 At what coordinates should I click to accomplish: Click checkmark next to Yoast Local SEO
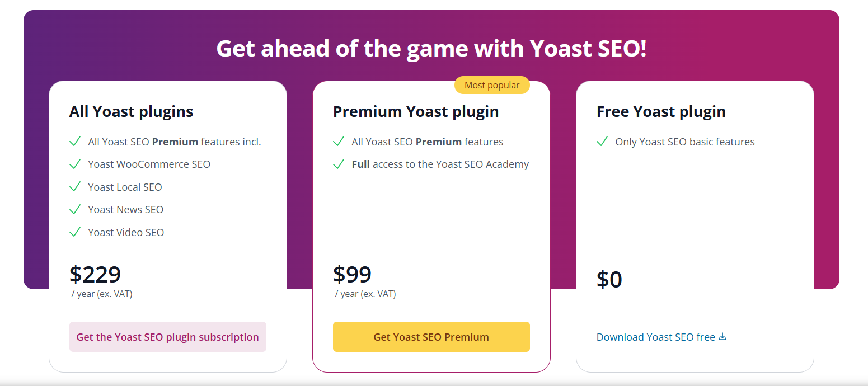(75, 187)
